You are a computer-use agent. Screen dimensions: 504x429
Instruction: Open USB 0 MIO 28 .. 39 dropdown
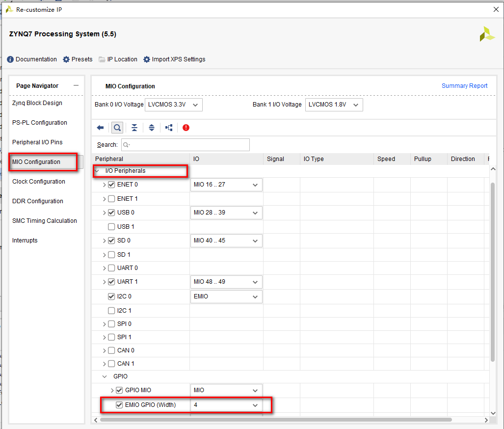tap(226, 213)
